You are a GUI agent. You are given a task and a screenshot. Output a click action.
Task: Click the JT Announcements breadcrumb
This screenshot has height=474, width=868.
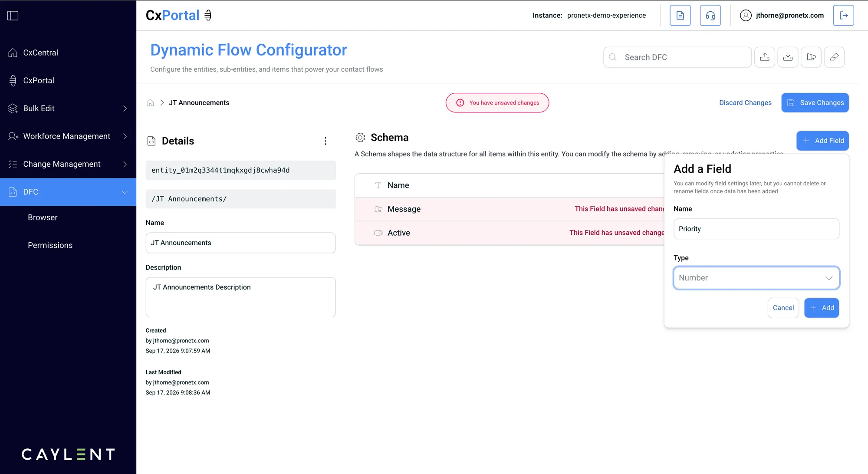(x=199, y=103)
